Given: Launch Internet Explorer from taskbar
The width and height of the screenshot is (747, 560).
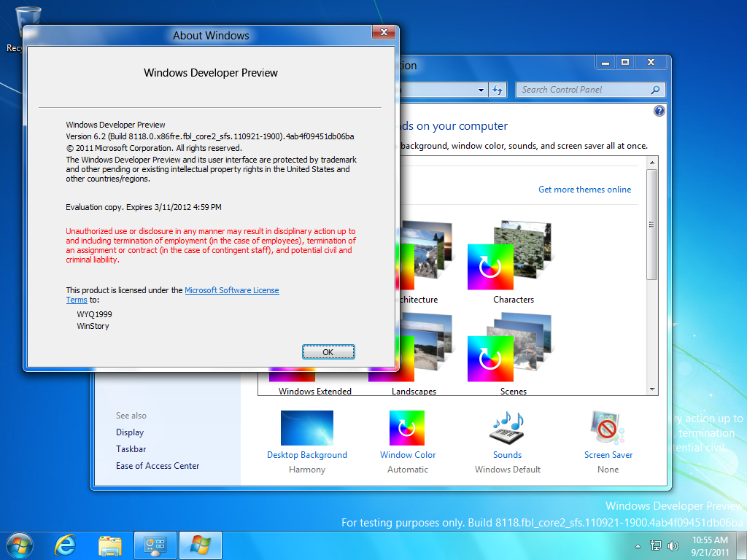Looking at the screenshot, I should point(65,545).
